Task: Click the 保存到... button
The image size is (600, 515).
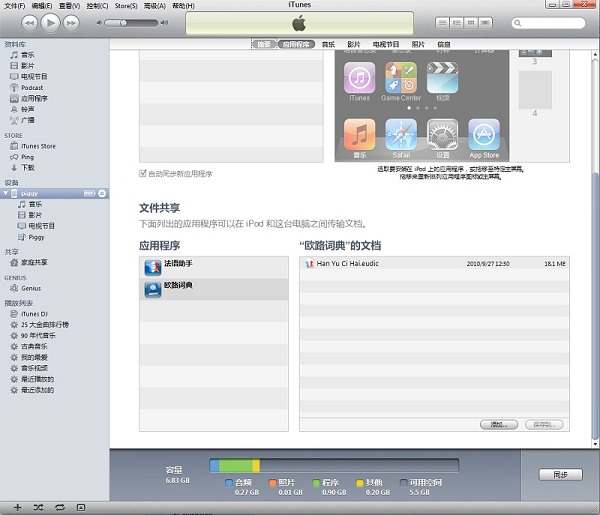Action: (x=544, y=424)
